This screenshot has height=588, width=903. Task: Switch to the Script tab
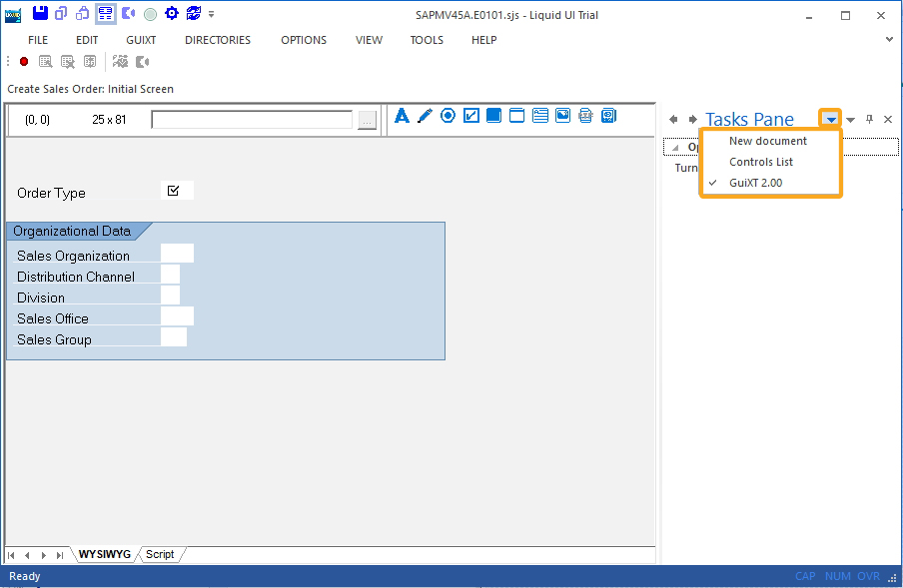pyautogui.click(x=160, y=554)
